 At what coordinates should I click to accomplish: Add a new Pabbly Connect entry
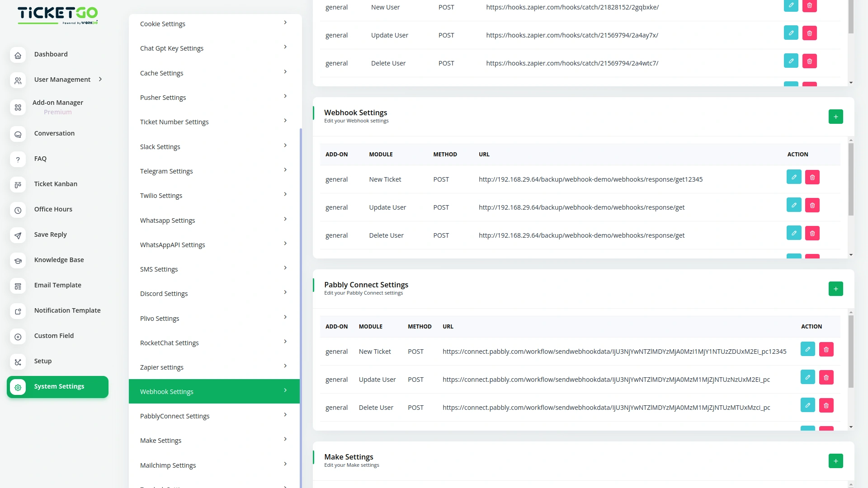point(835,288)
